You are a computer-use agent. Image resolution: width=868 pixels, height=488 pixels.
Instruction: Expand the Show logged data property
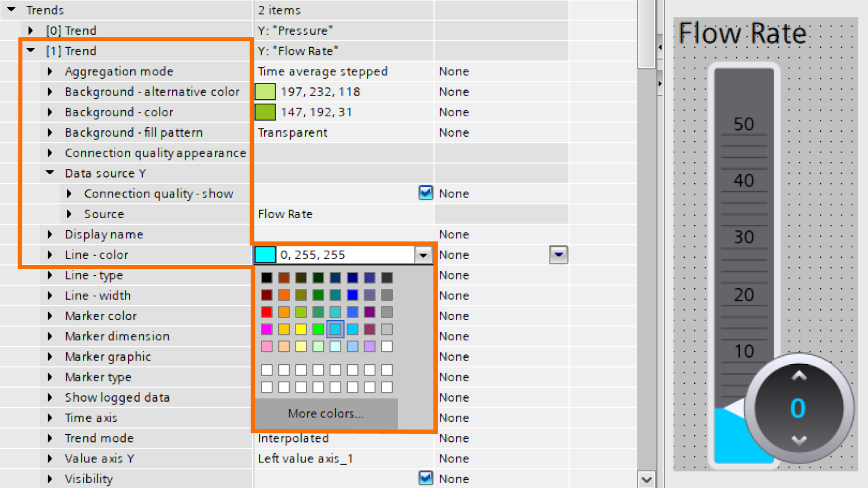coord(50,397)
